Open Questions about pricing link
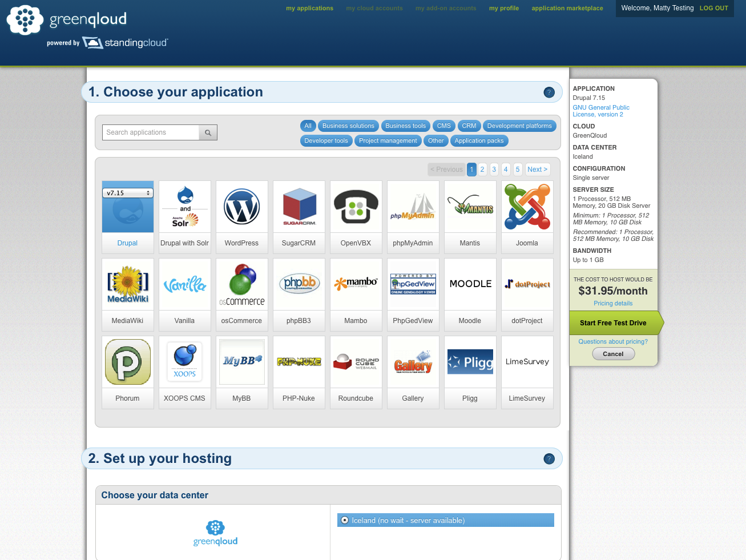The width and height of the screenshot is (746, 560). coord(613,342)
